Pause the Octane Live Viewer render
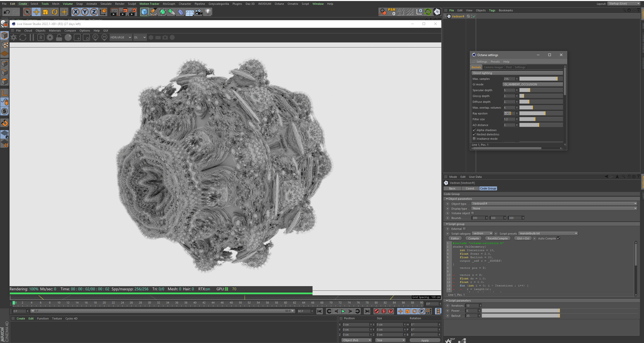The width and height of the screenshot is (644, 343). (x=32, y=38)
